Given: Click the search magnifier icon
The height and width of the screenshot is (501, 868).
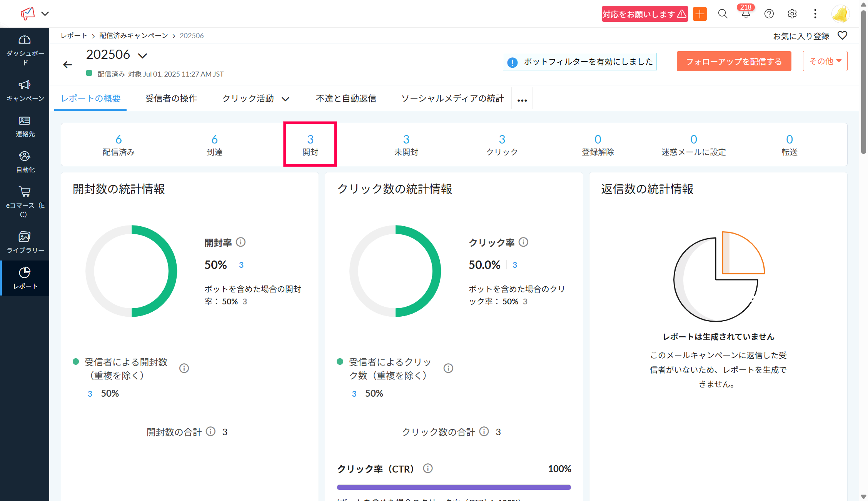Looking at the screenshot, I should tap(723, 14).
